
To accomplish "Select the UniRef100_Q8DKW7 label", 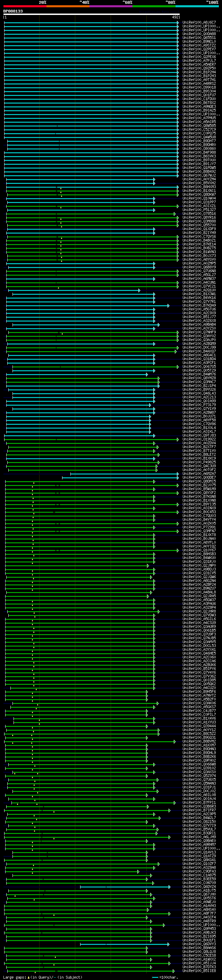I will click(x=199, y=194).
